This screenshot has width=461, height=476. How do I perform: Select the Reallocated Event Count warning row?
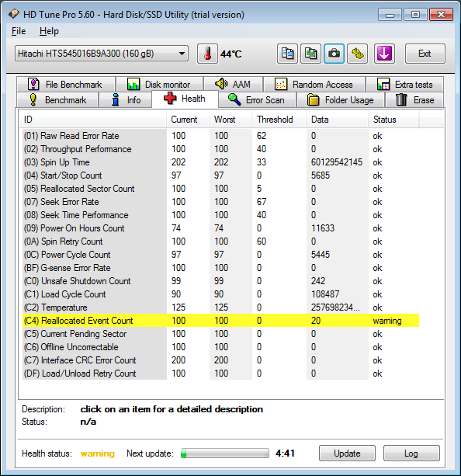coord(220,321)
